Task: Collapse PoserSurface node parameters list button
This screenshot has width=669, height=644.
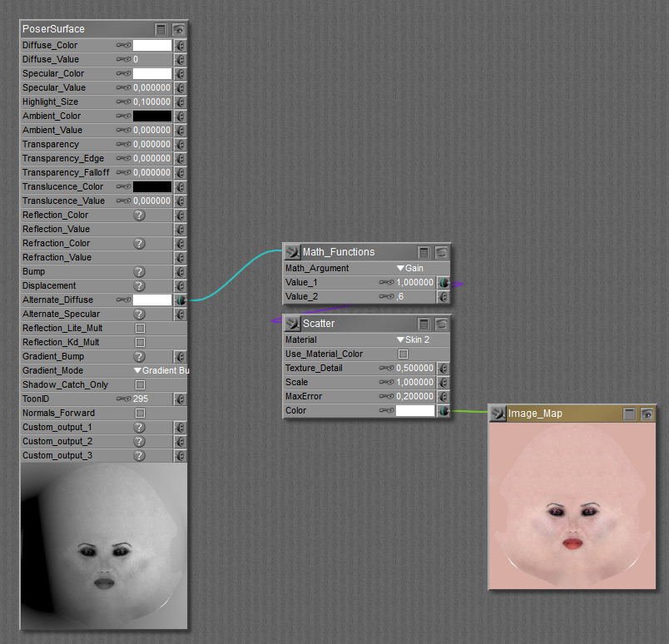Action: click(x=161, y=29)
